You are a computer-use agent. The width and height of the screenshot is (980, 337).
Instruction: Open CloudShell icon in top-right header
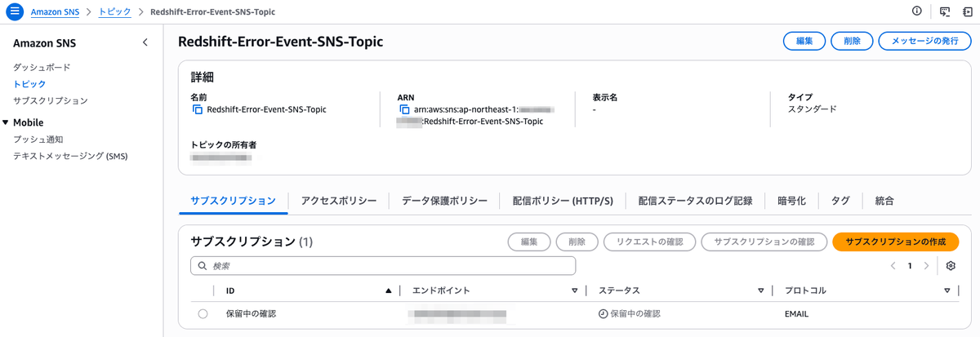(x=945, y=11)
